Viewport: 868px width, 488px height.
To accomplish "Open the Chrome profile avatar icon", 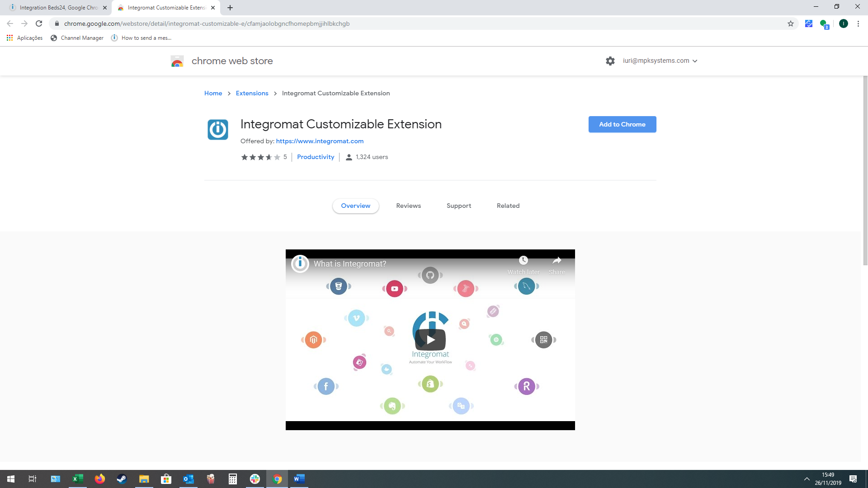I will tap(844, 23).
